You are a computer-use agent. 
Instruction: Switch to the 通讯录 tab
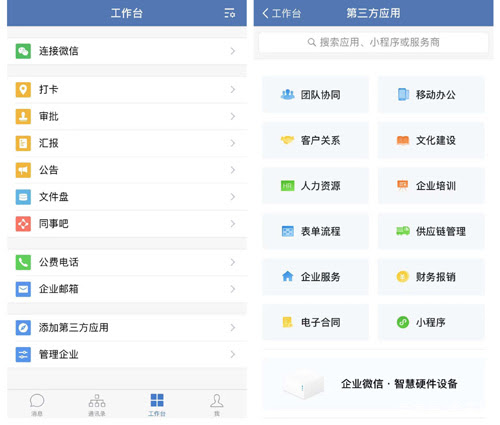click(97, 405)
